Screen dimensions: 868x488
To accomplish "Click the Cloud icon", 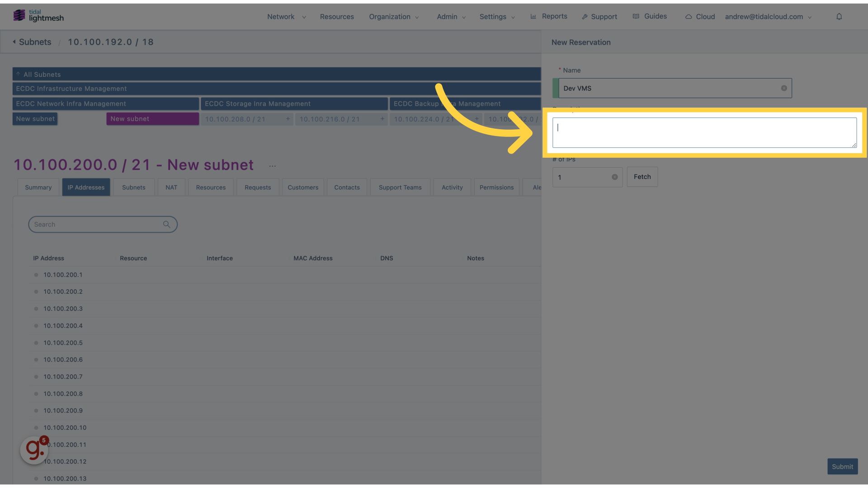I will [x=689, y=15].
